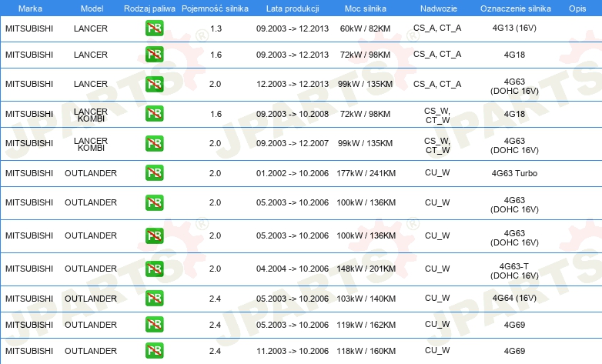Viewport: 602px width, 364px height.
Task: Select the engine code 4G13 (16V)
Action: click(x=514, y=28)
